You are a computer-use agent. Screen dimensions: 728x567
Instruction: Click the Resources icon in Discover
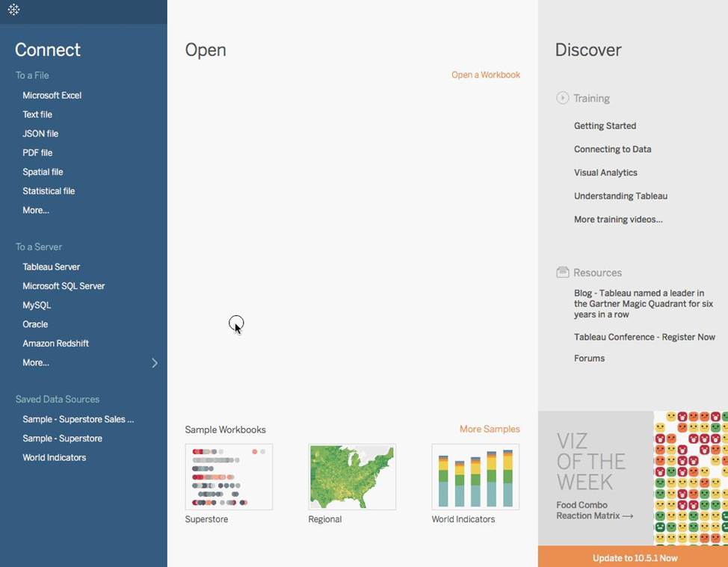point(563,273)
